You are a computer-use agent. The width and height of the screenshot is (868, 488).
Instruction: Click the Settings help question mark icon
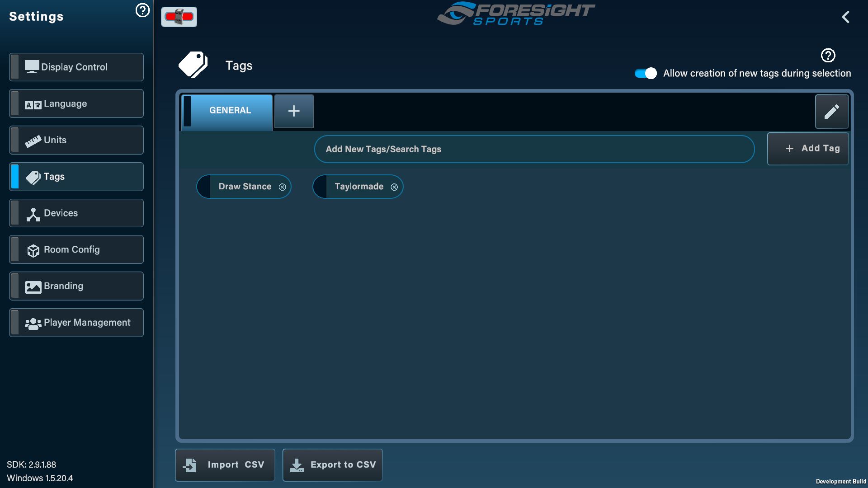pos(142,10)
